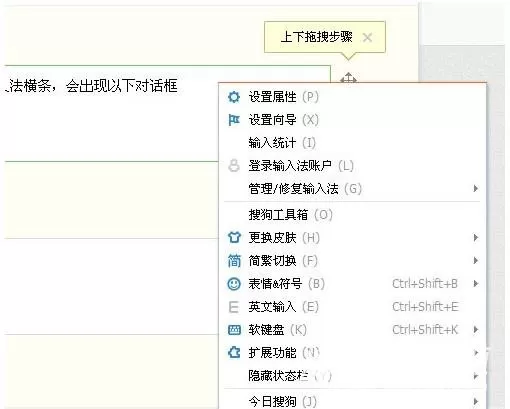Click the Ctrl+Shift+B shortcut text
This screenshot has width=510, height=409.
coord(425,284)
